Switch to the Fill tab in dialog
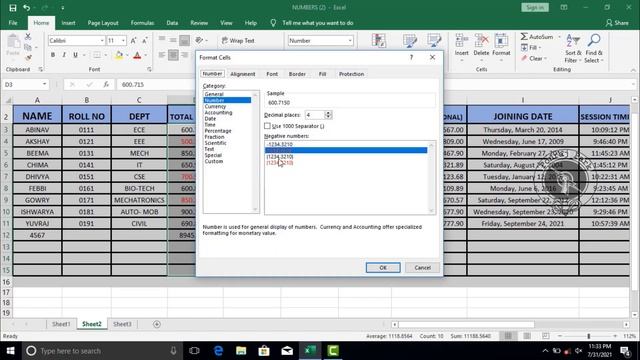Screen dimensions: 640x360 [x=322, y=74]
